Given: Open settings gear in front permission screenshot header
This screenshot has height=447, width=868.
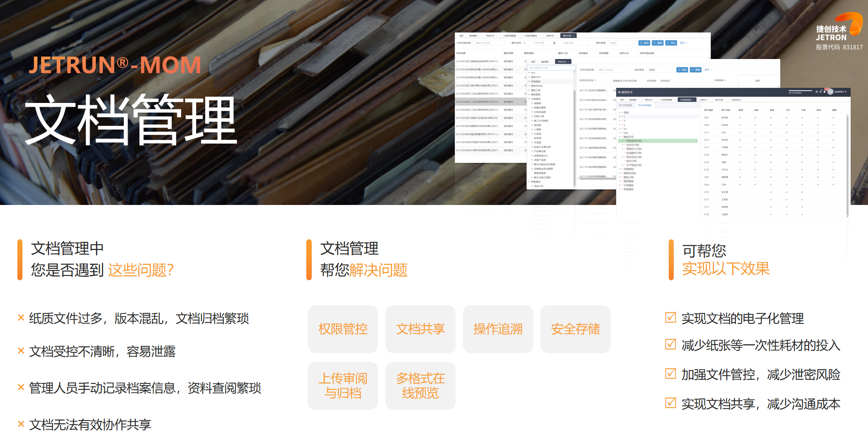Looking at the screenshot, I should coord(816,92).
